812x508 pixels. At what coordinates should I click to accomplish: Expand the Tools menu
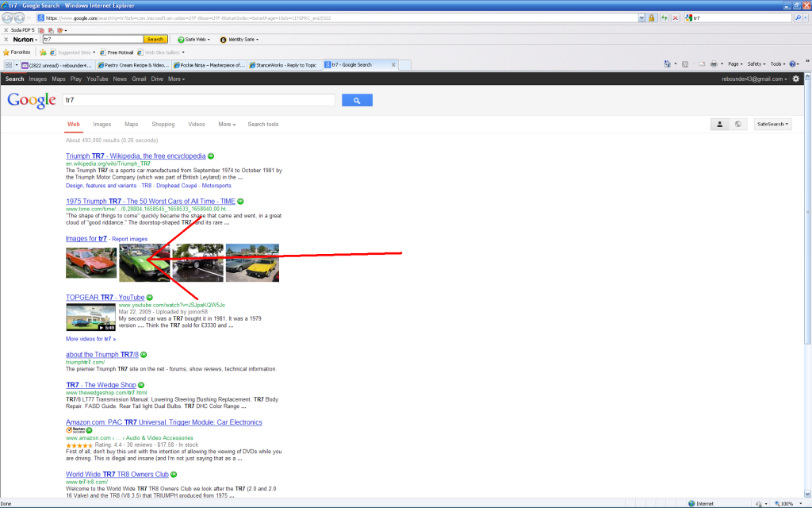[x=777, y=63]
